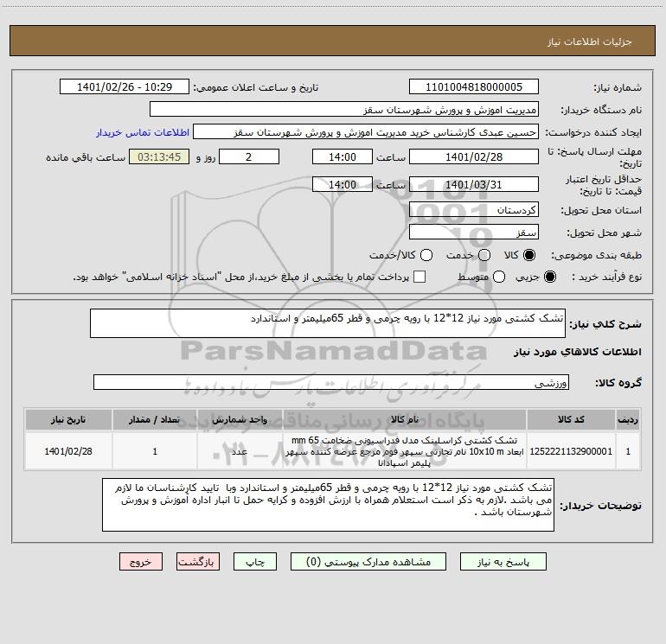Open the اطلاعات تماس خریدار link
The height and width of the screenshot is (644, 666).
[143, 132]
